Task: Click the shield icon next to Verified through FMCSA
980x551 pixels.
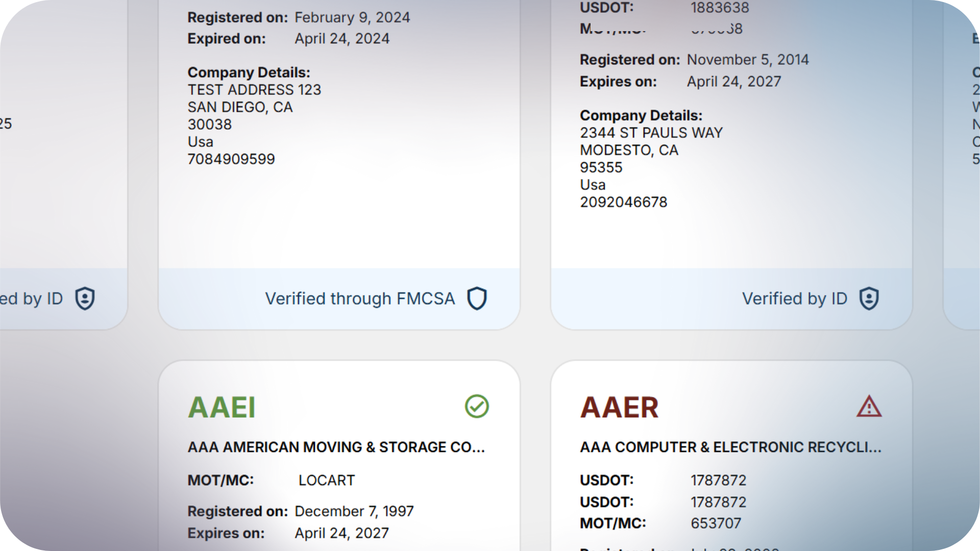Action: pos(478,298)
